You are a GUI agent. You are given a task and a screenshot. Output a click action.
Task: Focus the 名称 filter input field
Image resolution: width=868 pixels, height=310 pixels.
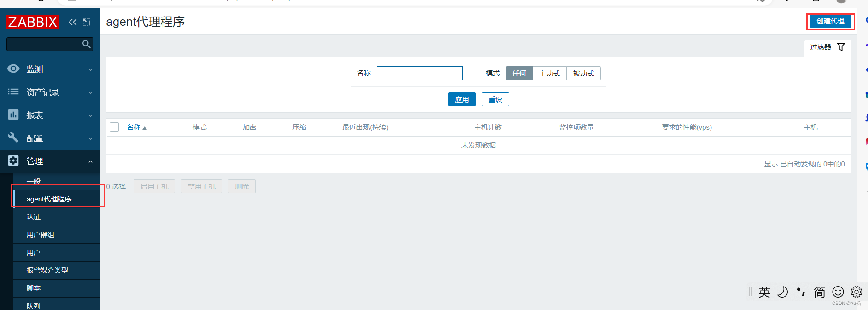point(419,73)
